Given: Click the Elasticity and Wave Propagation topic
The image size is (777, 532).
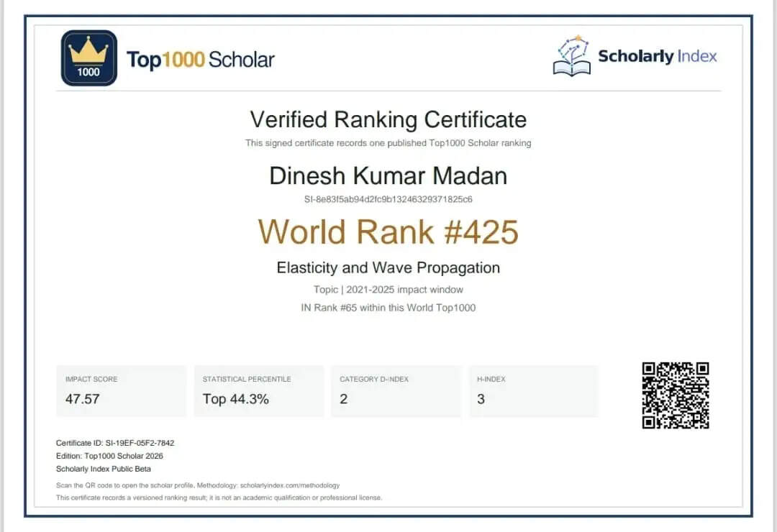Looking at the screenshot, I should point(388,267).
